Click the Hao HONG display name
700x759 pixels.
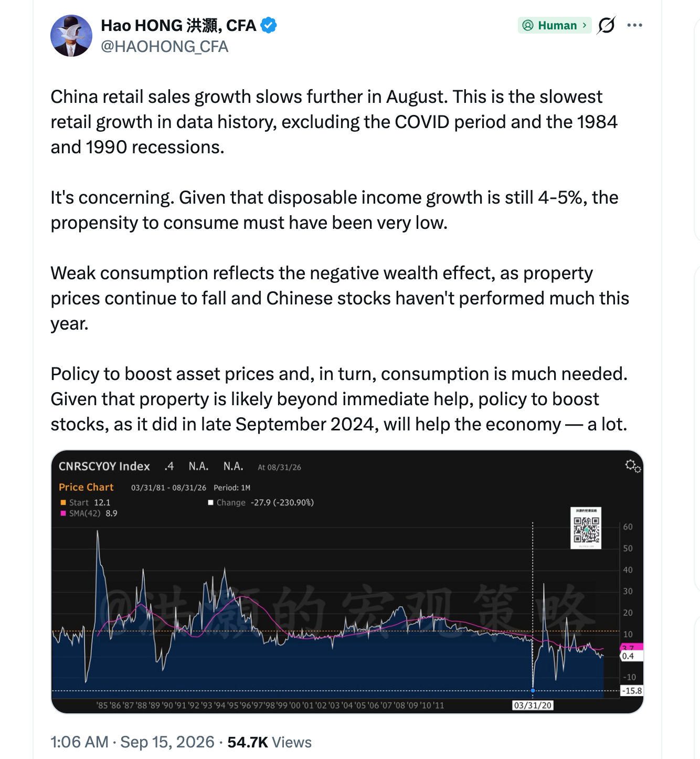point(178,25)
